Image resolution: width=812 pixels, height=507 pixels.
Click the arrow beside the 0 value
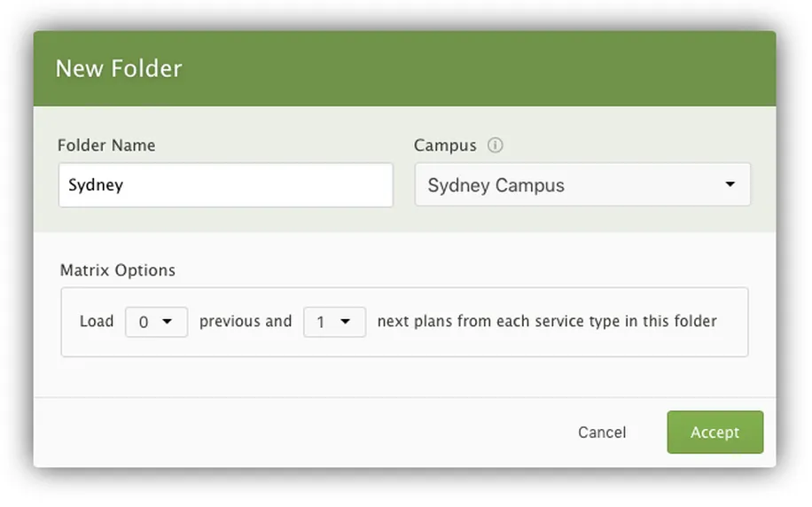tap(167, 323)
